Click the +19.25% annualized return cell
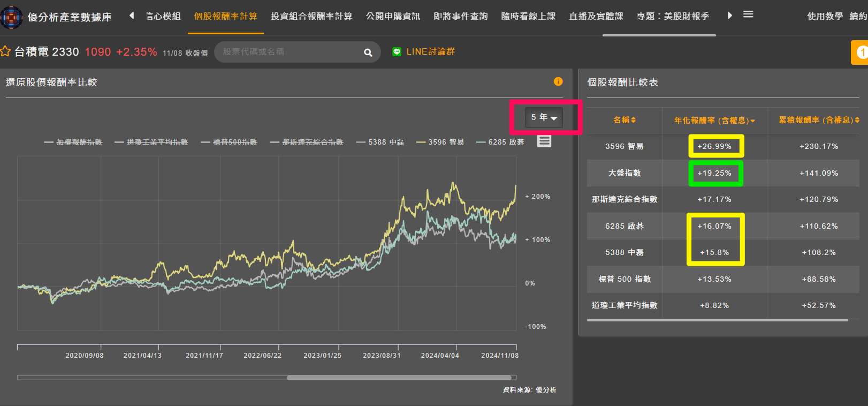Image resolution: width=868 pixels, height=406 pixels. pos(714,173)
